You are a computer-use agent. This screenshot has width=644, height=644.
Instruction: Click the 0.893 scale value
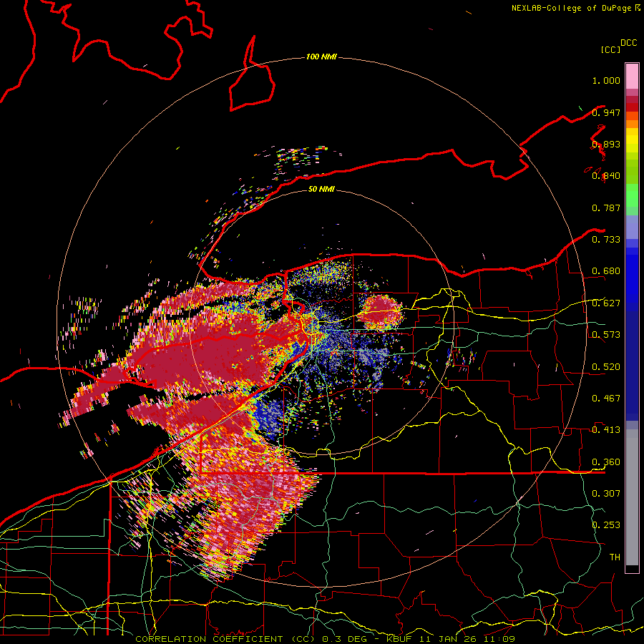[606, 144]
